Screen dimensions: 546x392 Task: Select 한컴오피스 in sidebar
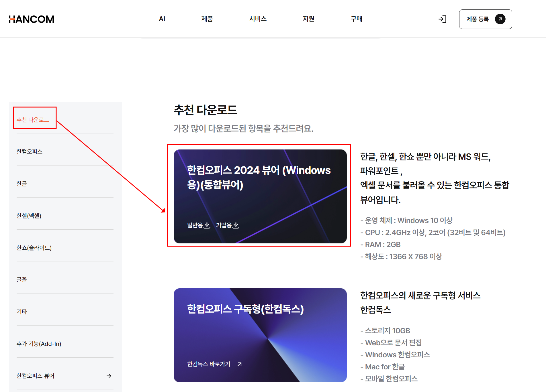coord(30,151)
